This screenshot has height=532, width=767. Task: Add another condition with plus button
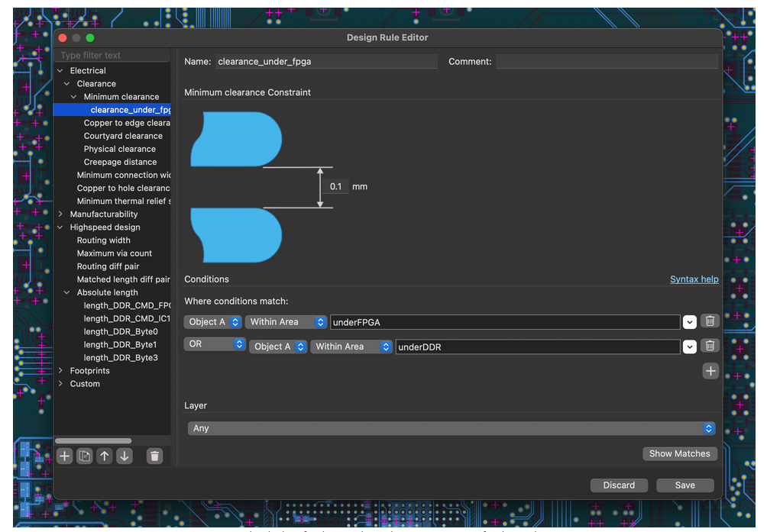coord(710,371)
